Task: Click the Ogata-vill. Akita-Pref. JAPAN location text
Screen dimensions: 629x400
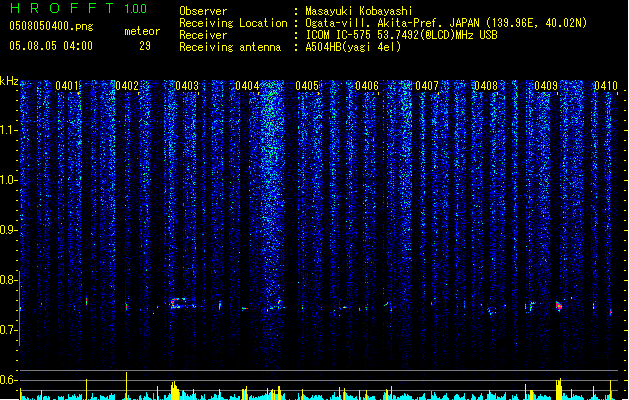Action: point(446,23)
